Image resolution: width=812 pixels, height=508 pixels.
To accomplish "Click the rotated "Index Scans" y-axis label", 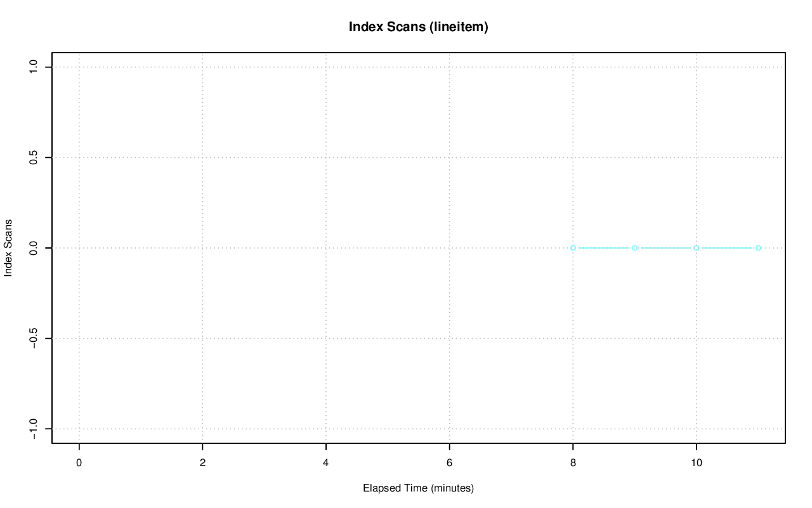I will coord(8,248).
